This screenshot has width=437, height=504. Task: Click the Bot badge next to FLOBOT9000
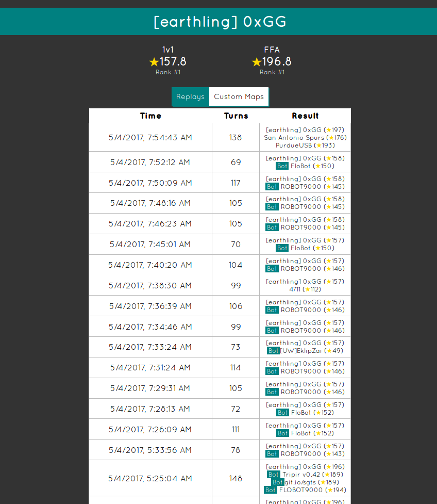[x=271, y=490]
